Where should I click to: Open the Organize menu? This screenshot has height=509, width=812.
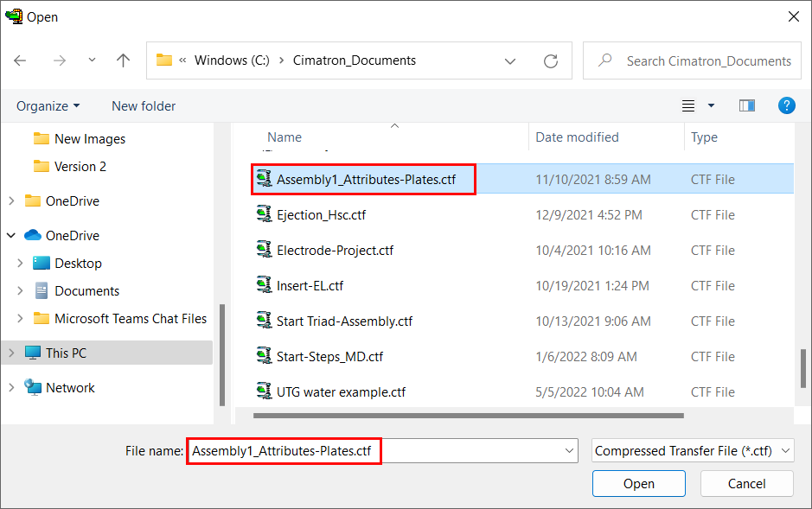coord(48,106)
